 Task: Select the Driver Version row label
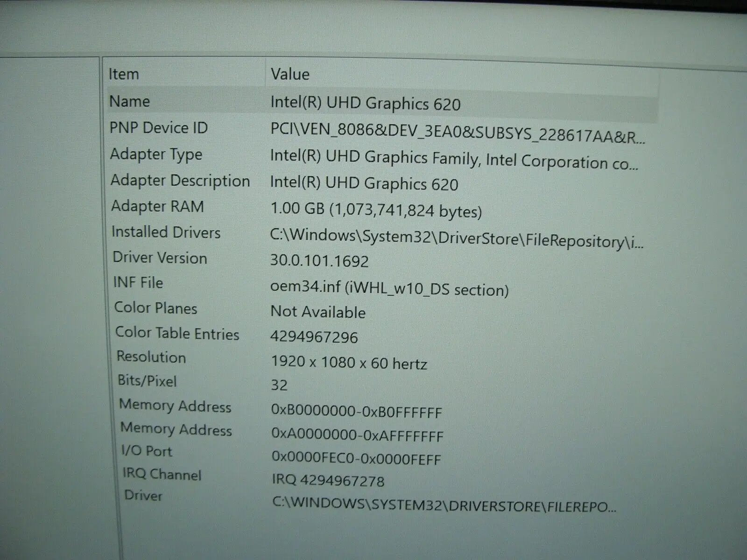[160, 257]
